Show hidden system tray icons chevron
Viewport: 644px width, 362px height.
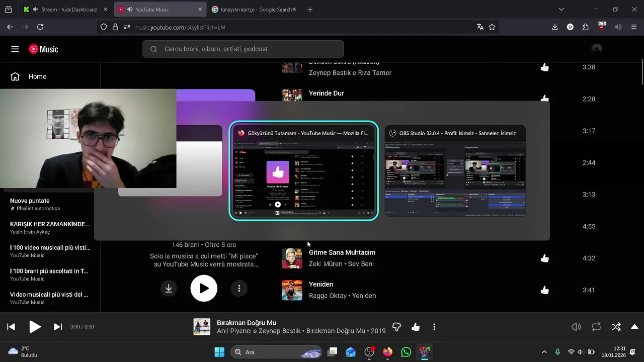[544, 352]
